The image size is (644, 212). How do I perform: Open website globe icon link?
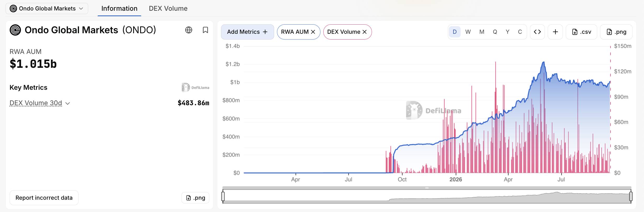189,30
